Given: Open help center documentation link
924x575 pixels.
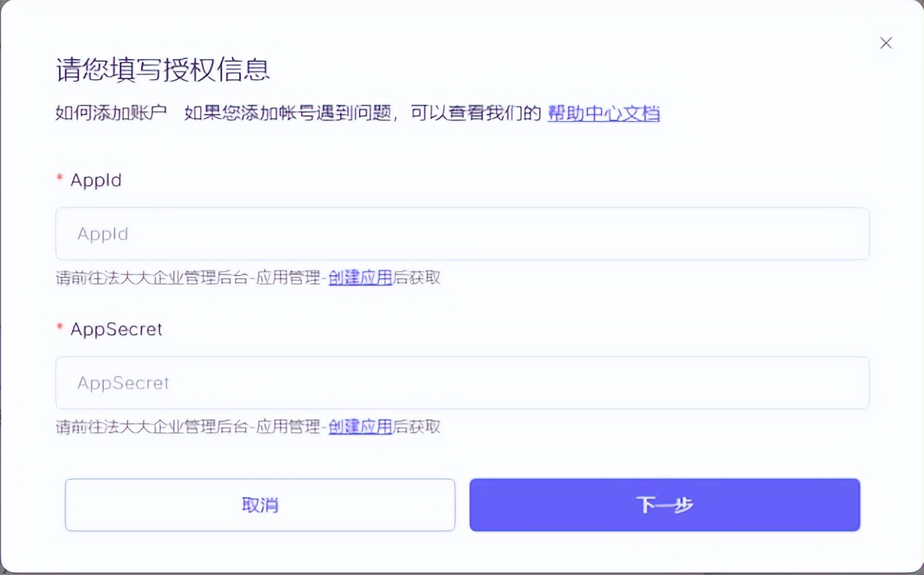Looking at the screenshot, I should [x=603, y=113].
